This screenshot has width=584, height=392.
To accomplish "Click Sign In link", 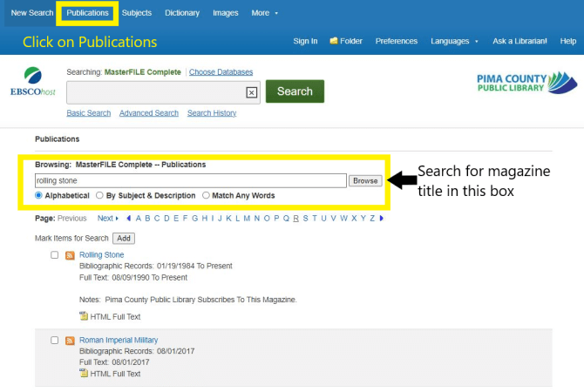I will [305, 41].
